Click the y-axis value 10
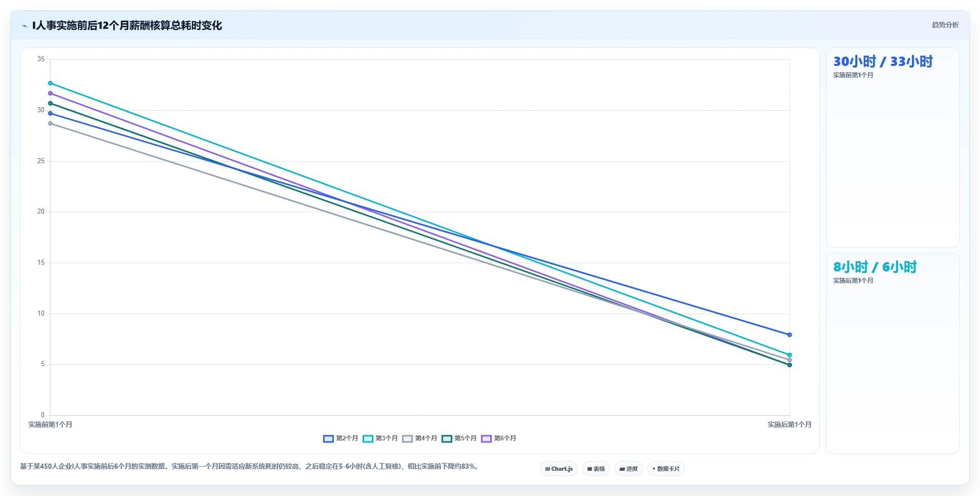Viewport: 980px width, 496px height. click(41, 314)
